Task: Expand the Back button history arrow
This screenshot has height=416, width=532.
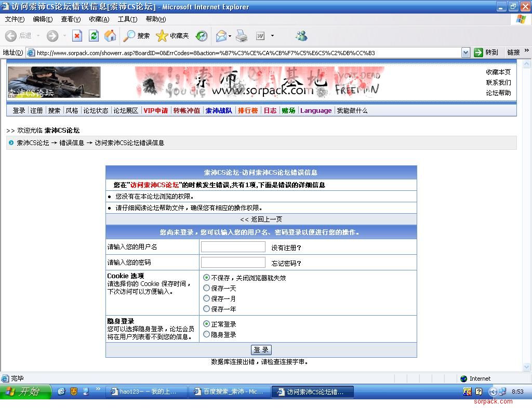Action: click(38, 36)
